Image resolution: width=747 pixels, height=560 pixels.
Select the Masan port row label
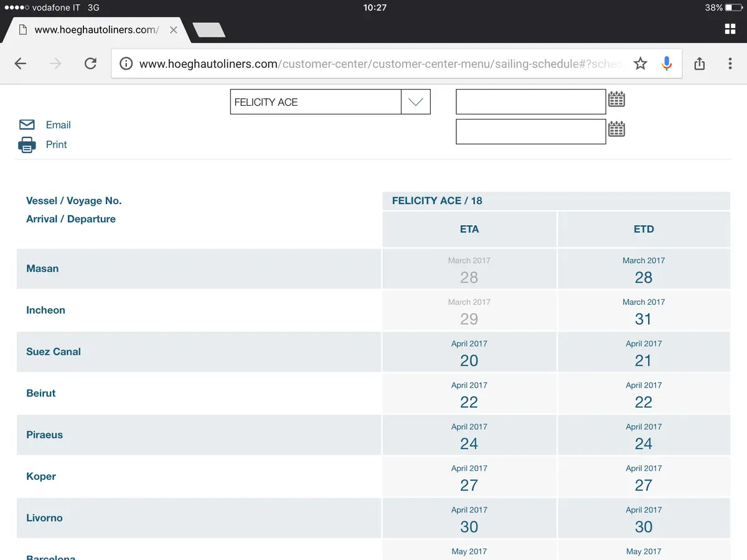pos(42,269)
